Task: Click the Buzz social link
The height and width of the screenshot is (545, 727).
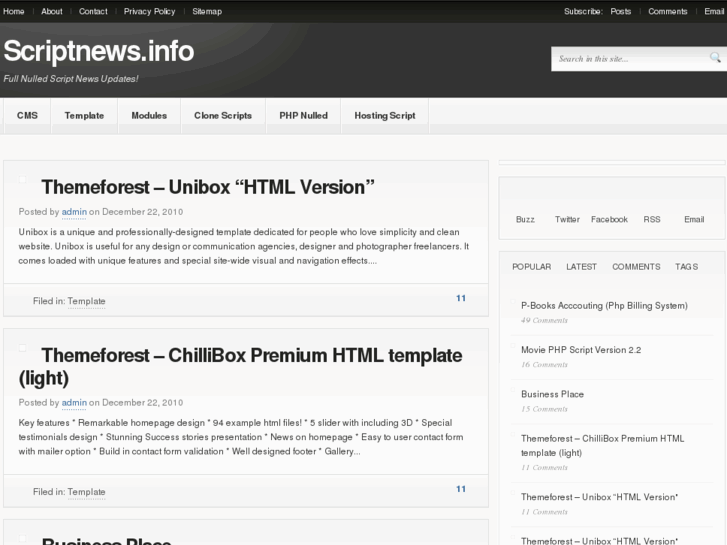Action: pyautogui.click(x=525, y=219)
